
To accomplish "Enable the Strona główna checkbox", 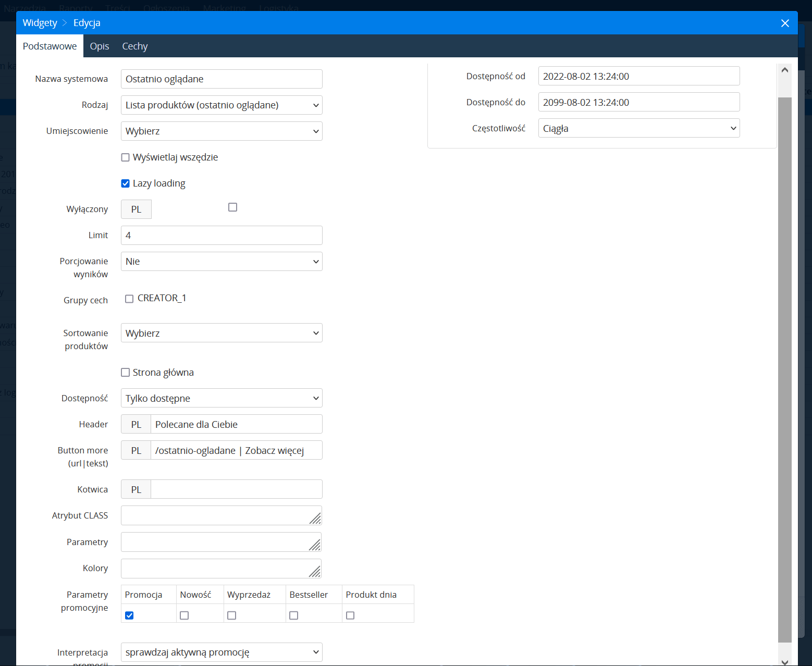I will click(x=126, y=373).
